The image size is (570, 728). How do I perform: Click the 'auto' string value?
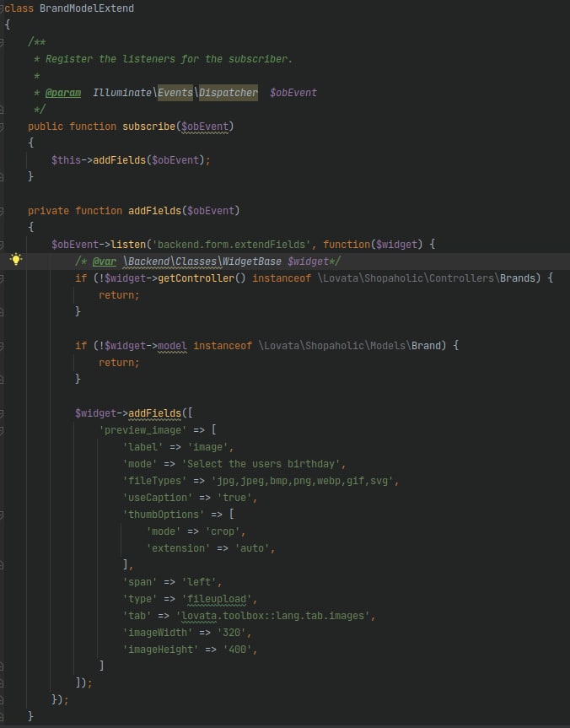coord(252,548)
